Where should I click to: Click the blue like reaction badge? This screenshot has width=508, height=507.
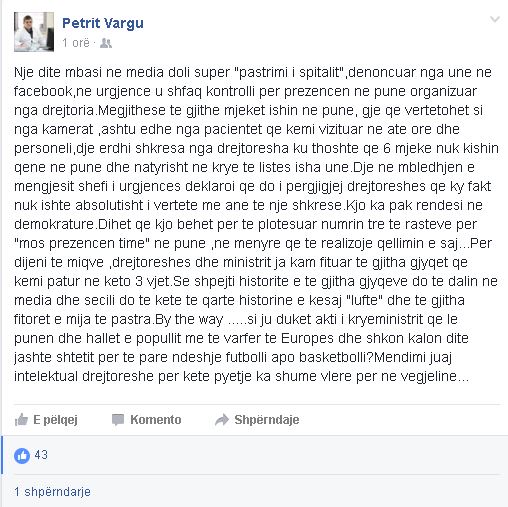(22, 455)
